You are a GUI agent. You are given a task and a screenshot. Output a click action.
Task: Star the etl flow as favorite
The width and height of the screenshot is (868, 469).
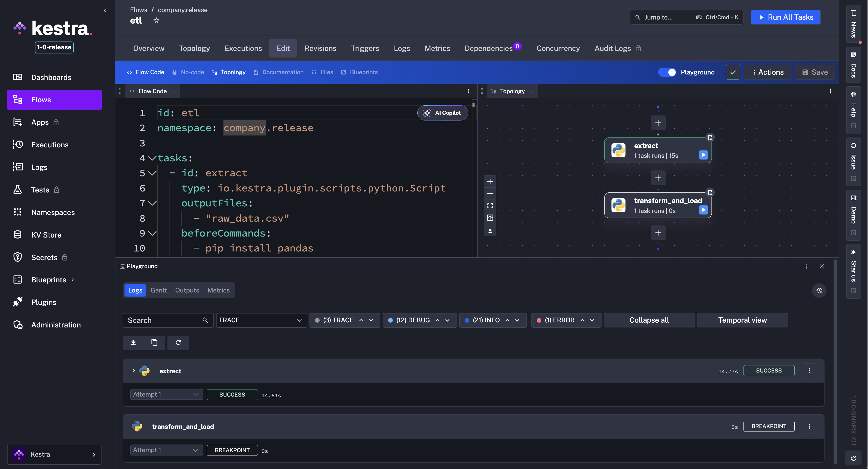(x=156, y=21)
